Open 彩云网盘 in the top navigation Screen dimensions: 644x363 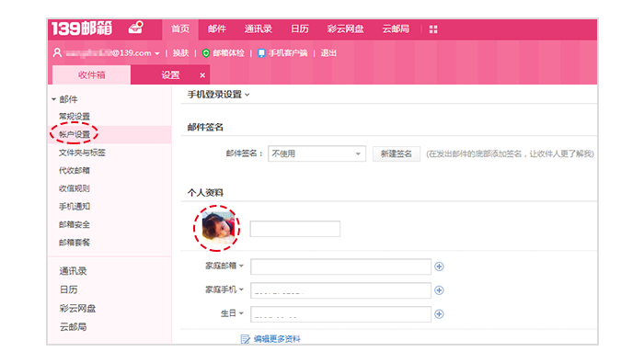(x=345, y=29)
